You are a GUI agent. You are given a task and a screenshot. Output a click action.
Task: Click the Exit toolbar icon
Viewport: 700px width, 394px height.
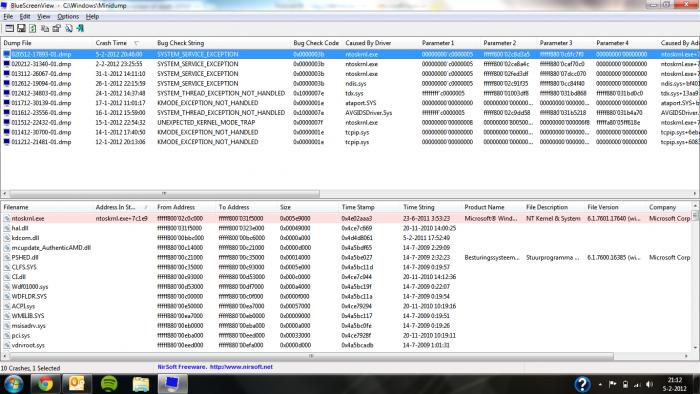coord(80,28)
